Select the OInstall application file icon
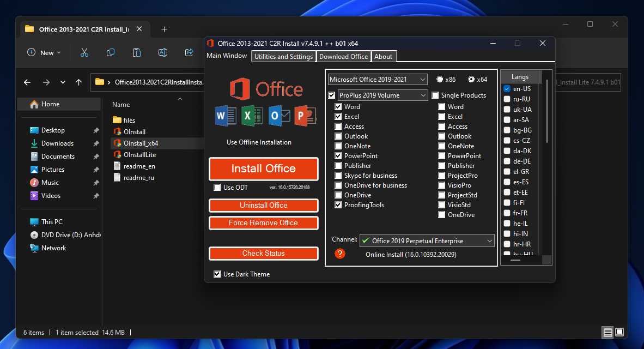This screenshot has height=349, width=644. click(118, 131)
